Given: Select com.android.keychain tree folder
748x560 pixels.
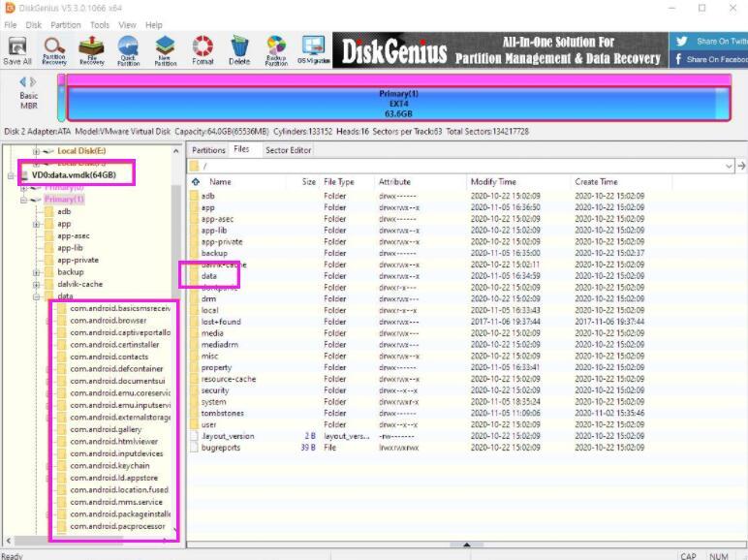Looking at the screenshot, I should coord(109,466).
